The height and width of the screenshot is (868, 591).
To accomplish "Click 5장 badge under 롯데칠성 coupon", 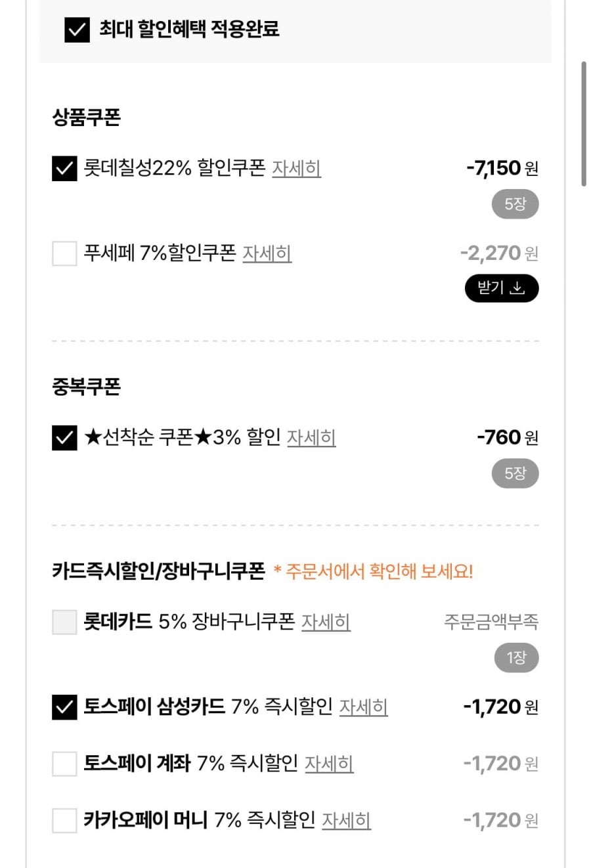I will pos(515,204).
